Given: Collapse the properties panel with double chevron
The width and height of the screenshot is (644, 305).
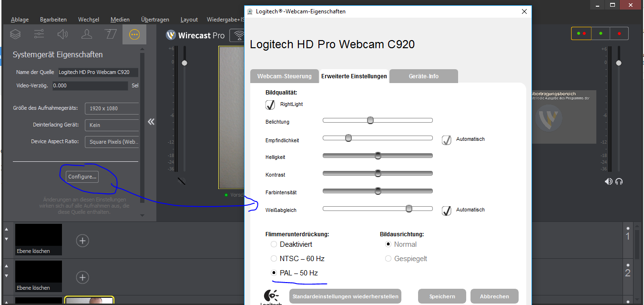Looking at the screenshot, I should pyautogui.click(x=151, y=122).
